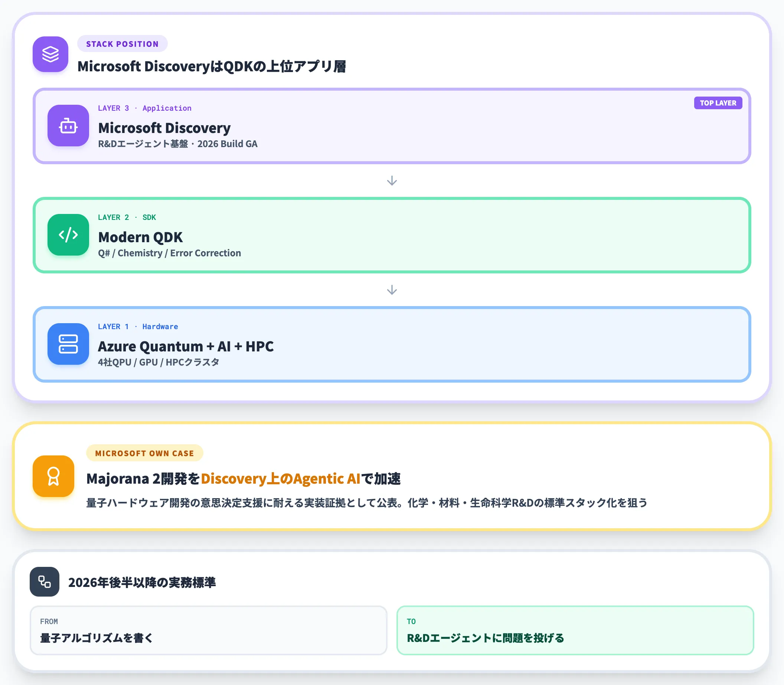Click the STACK POSITION badge
This screenshot has height=685, width=784.
(122, 44)
